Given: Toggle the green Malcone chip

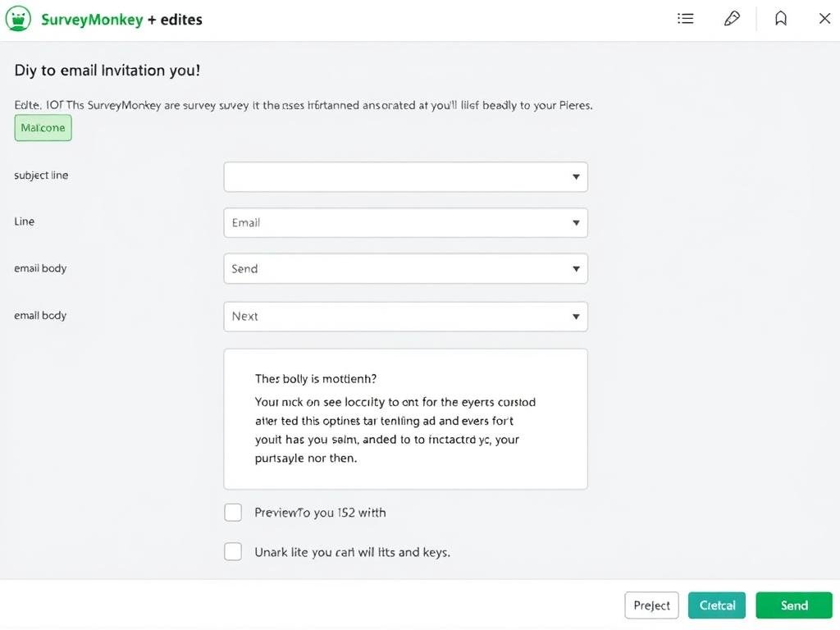Looking at the screenshot, I should (x=42, y=128).
